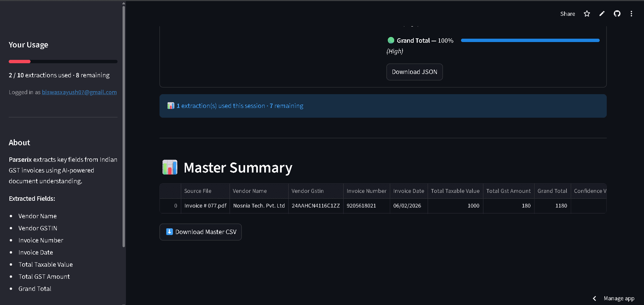The width and height of the screenshot is (644, 305).
Task: Click the Source File column header
Action: click(197, 191)
